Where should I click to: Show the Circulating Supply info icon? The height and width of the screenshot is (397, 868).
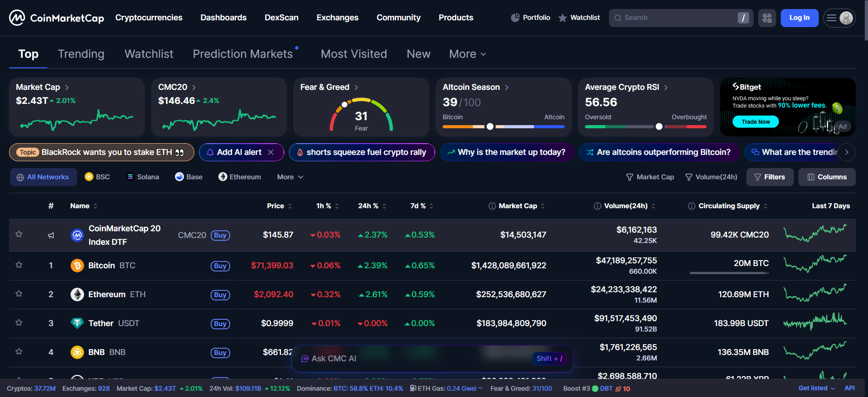(x=692, y=206)
